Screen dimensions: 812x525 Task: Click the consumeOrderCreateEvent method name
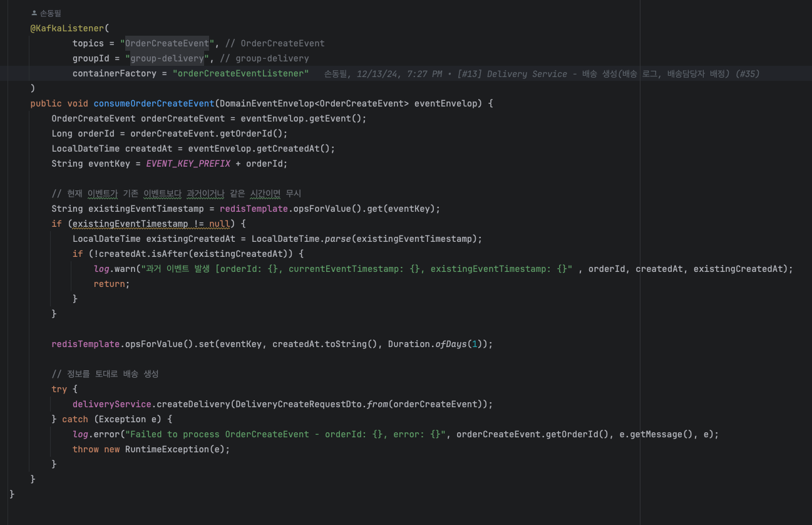154,103
